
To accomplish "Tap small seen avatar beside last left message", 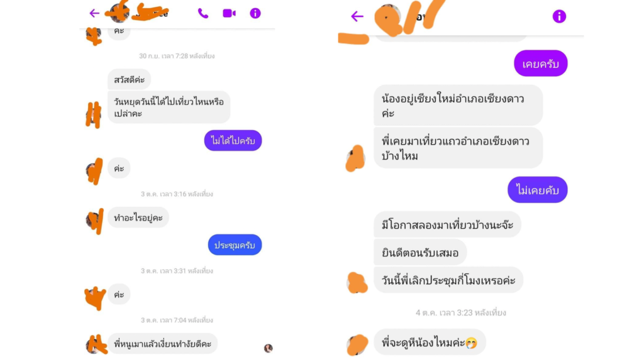I will 268,348.
